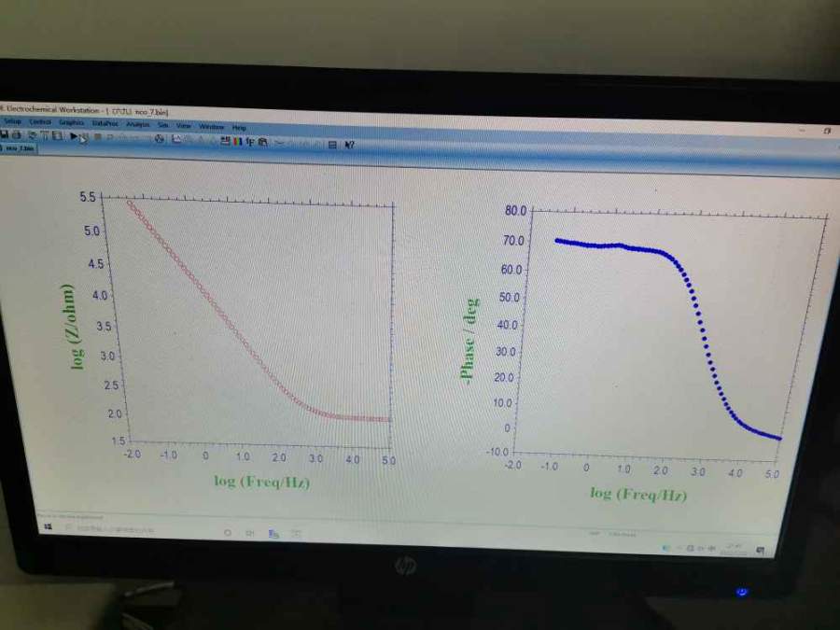Open the Graph Options toolbar icon
Image resolution: width=840 pixels, height=630 pixels.
[x=226, y=140]
